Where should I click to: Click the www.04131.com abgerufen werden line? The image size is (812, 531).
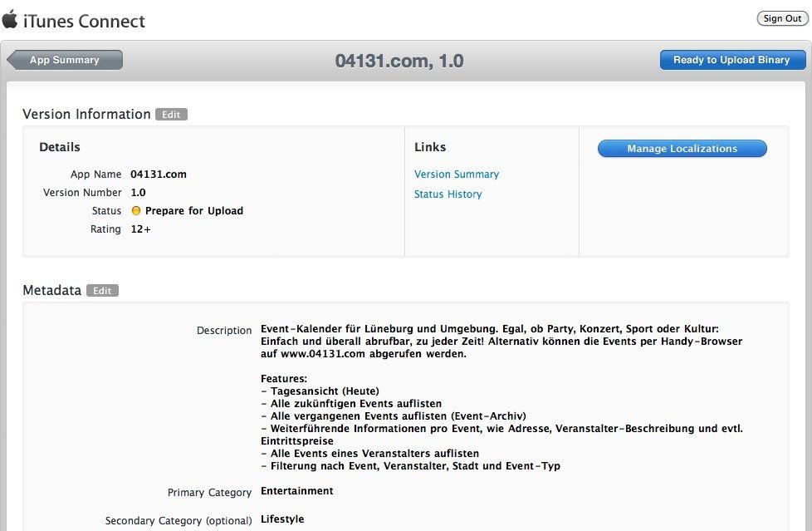(x=364, y=354)
